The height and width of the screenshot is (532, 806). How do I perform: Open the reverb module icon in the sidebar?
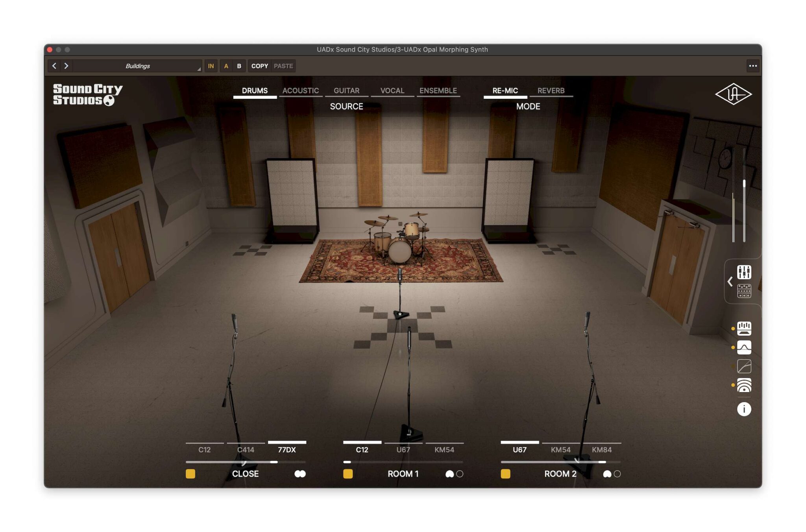point(745,385)
